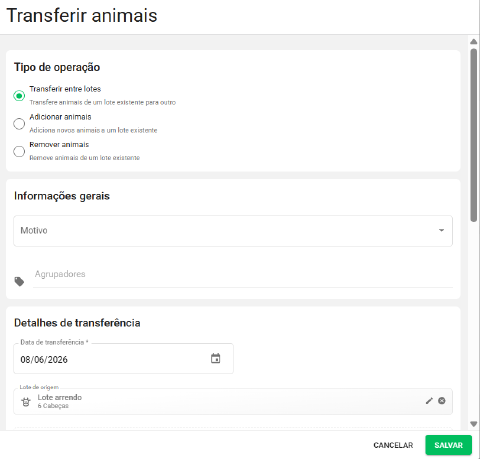Viewport: 480px width, 459px height.
Task: Choose the Adicionar animais radio option
Action: click(19, 124)
